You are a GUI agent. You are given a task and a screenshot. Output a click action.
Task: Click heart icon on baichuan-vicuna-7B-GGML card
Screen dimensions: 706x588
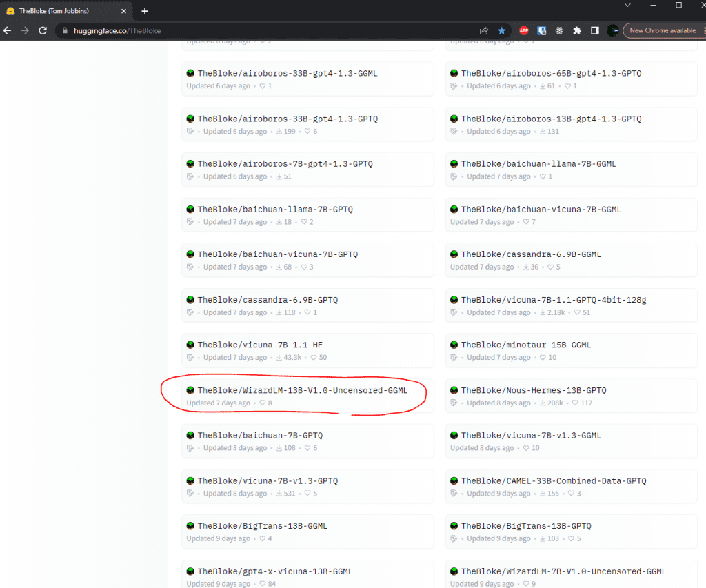tap(526, 222)
